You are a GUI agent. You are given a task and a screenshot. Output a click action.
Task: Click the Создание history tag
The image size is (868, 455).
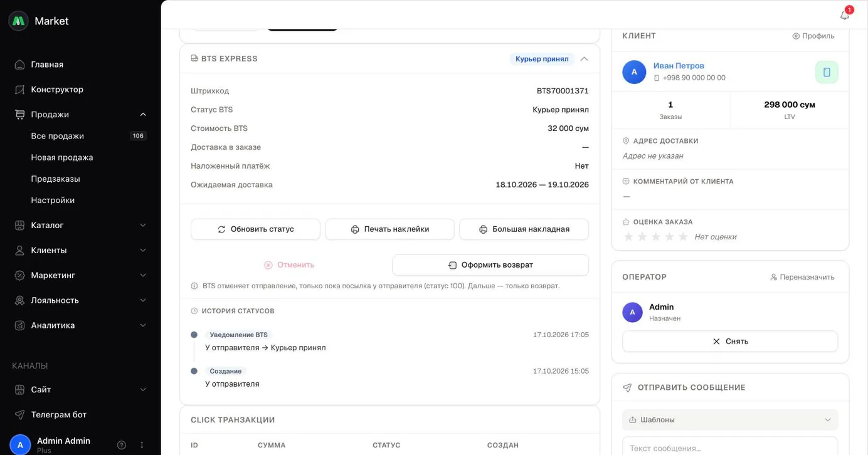tap(226, 371)
